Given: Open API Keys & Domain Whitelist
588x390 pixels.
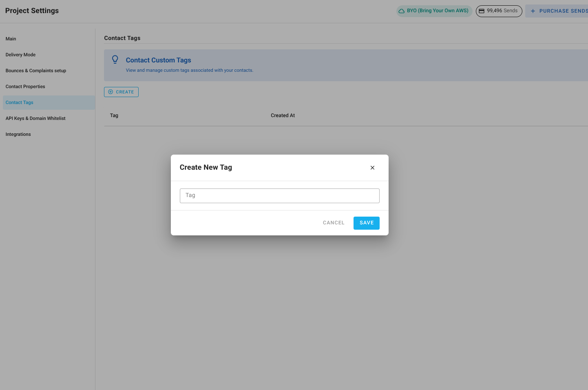Looking at the screenshot, I should point(35,118).
